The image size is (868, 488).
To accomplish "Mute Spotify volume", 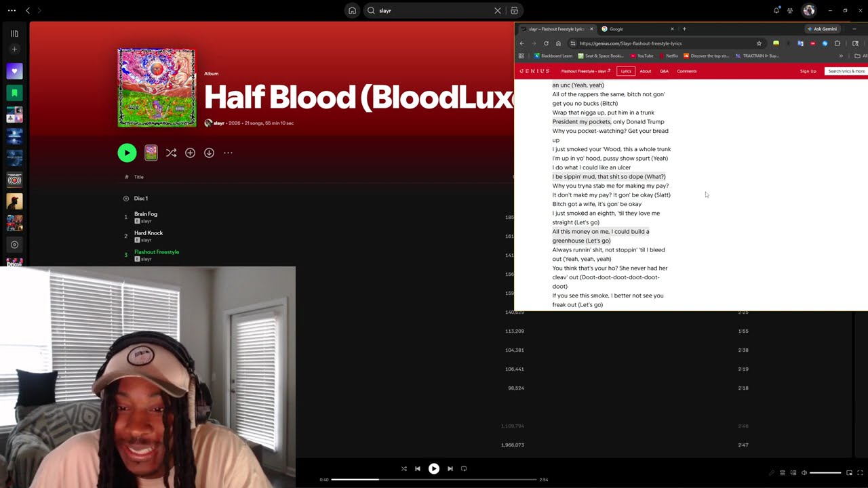I will [x=804, y=473].
